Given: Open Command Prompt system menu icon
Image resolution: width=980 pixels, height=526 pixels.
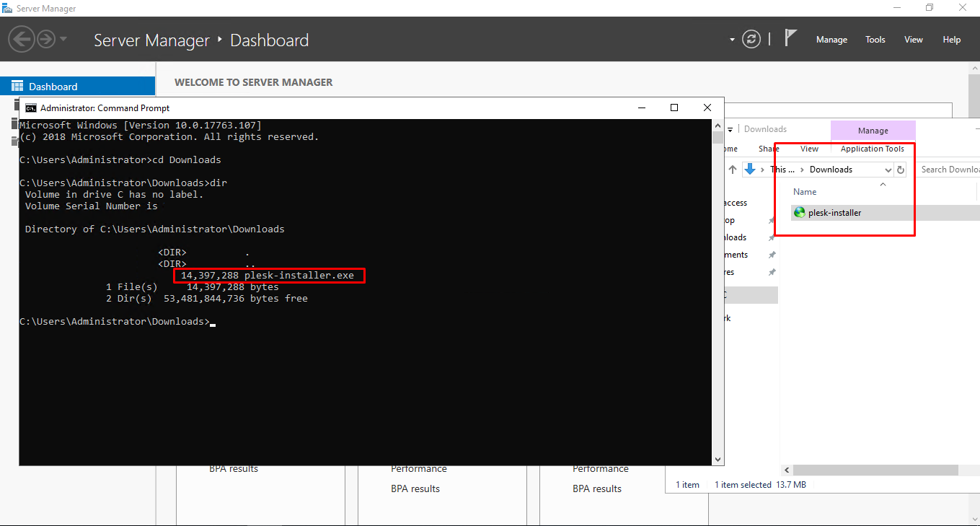Looking at the screenshot, I should tap(31, 108).
